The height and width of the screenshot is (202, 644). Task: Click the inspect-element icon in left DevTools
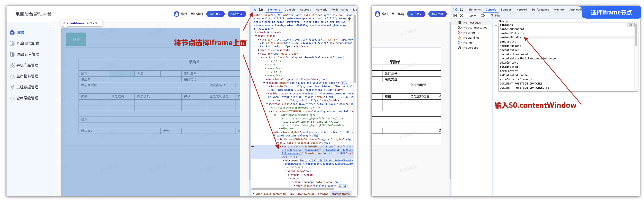255,9
